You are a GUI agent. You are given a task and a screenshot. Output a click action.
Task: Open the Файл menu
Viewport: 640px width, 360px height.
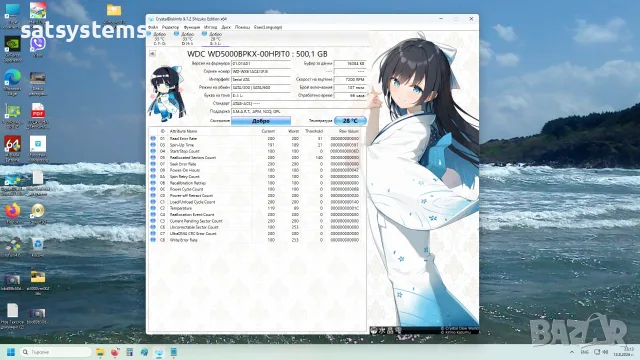(153, 27)
